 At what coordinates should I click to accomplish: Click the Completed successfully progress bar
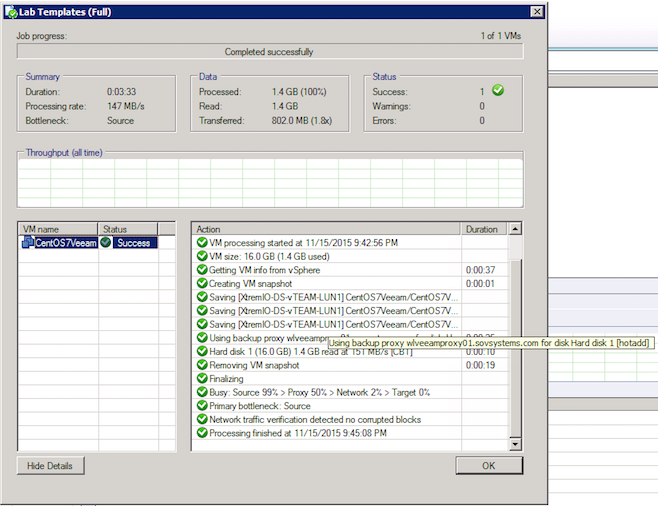[269, 52]
